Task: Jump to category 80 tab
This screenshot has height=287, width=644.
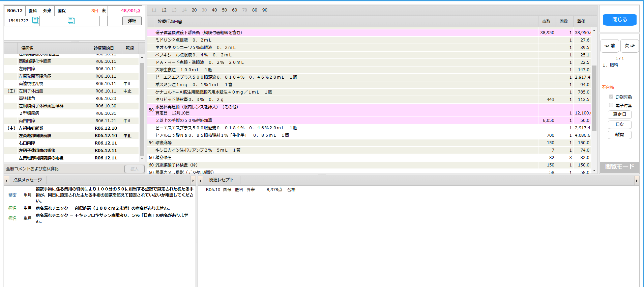Action: (x=255, y=10)
